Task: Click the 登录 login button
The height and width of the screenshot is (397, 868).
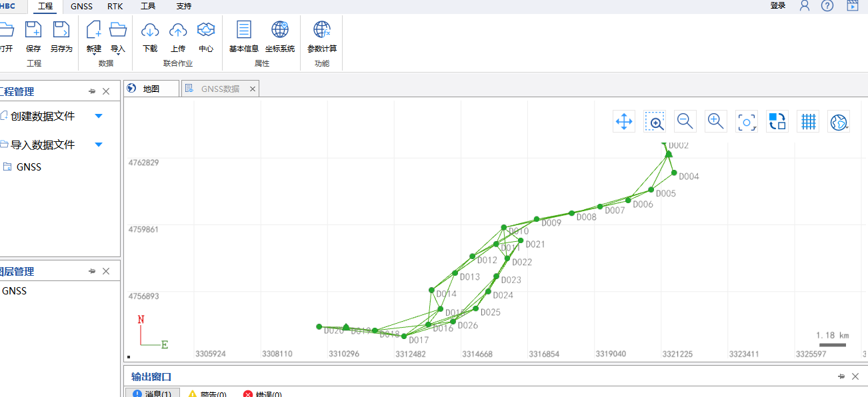Action: coord(777,5)
